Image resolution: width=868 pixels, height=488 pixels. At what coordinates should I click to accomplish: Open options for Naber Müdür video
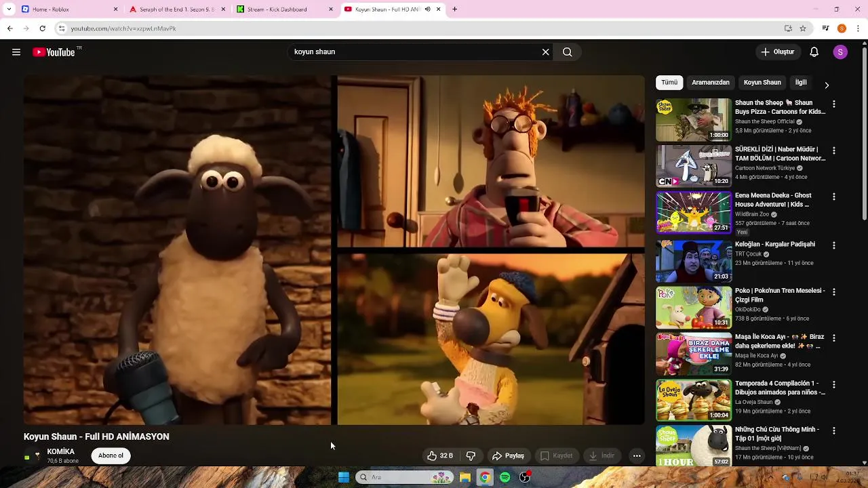coord(834,150)
